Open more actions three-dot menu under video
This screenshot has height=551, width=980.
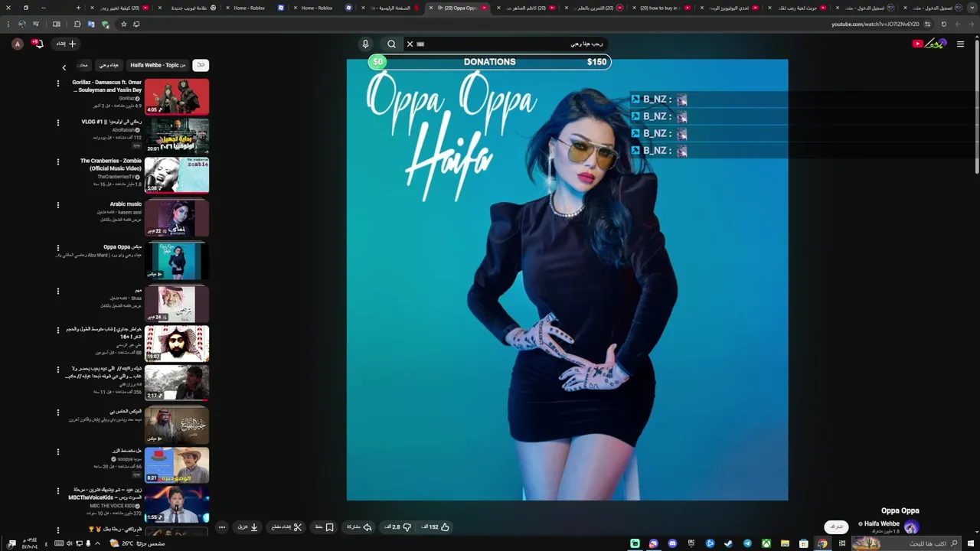(x=221, y=527)
